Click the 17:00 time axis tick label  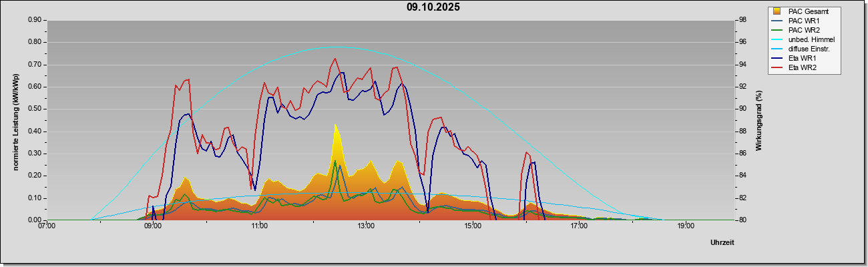pos(579,226)
